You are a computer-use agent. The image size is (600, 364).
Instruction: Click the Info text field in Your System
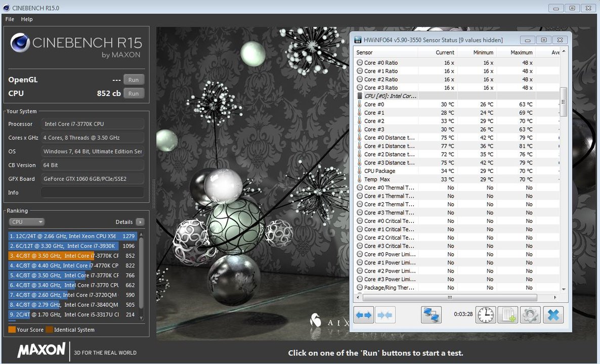click(93, 192)
